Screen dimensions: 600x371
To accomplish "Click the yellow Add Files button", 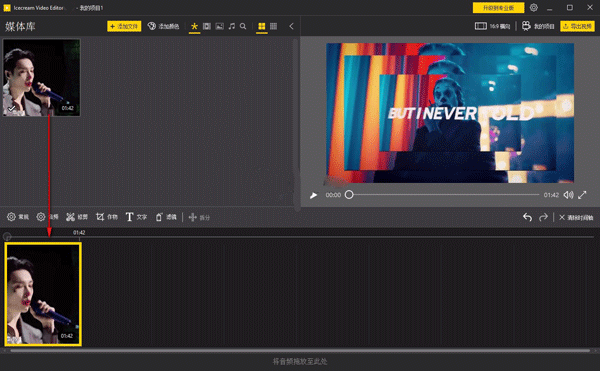I will pos(124,26).
